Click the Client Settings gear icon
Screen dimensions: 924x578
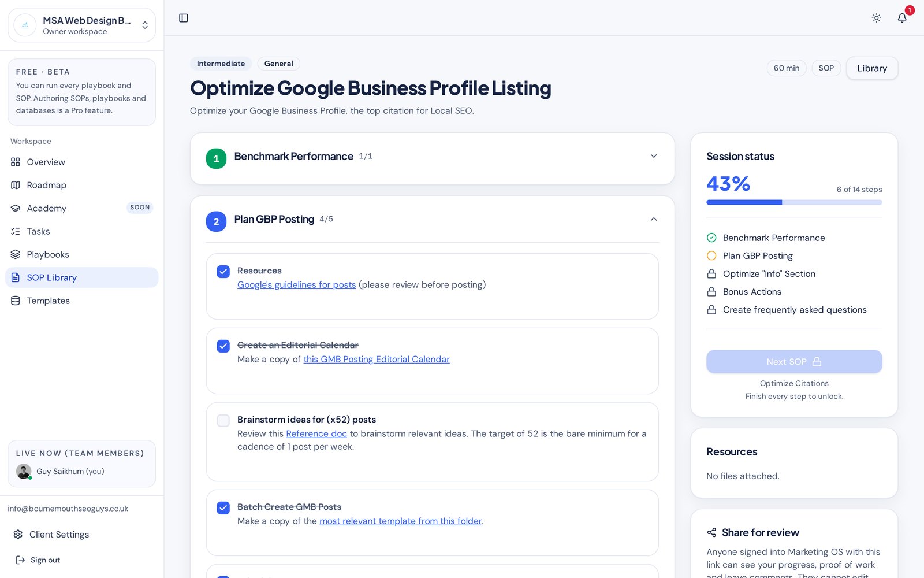tap(18, 534)
